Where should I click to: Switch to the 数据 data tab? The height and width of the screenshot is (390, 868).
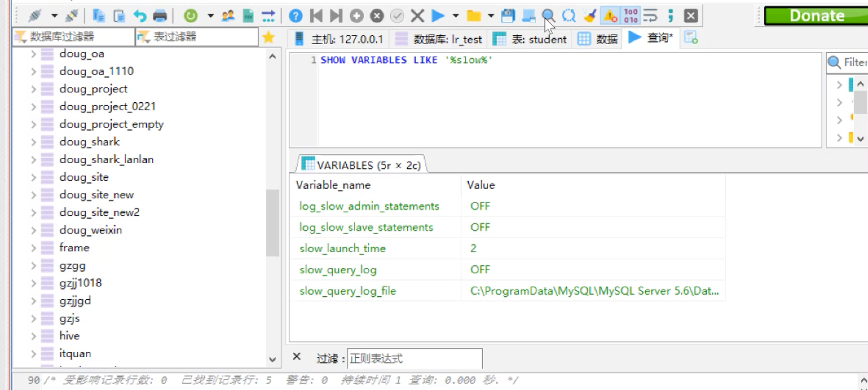click(598, 39)
